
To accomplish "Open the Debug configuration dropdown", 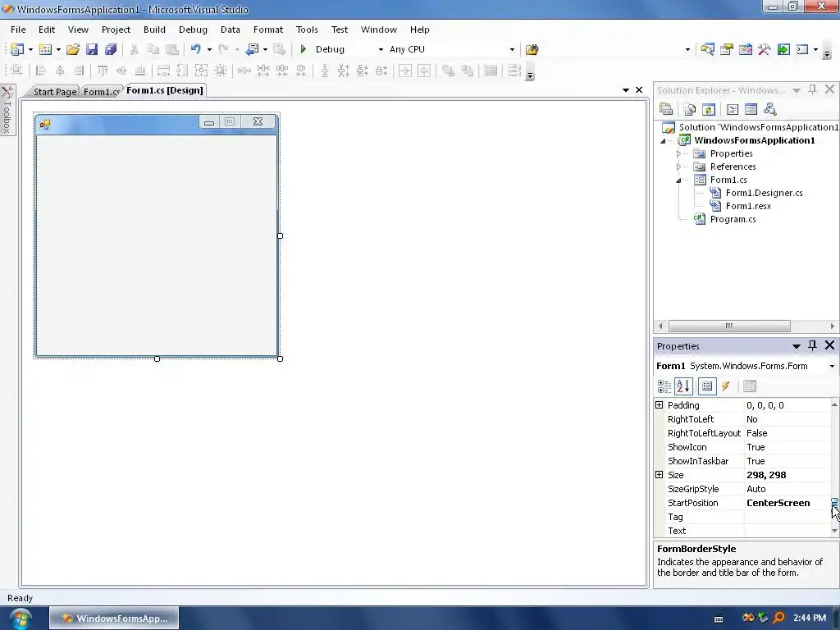I will pos(381,49).
